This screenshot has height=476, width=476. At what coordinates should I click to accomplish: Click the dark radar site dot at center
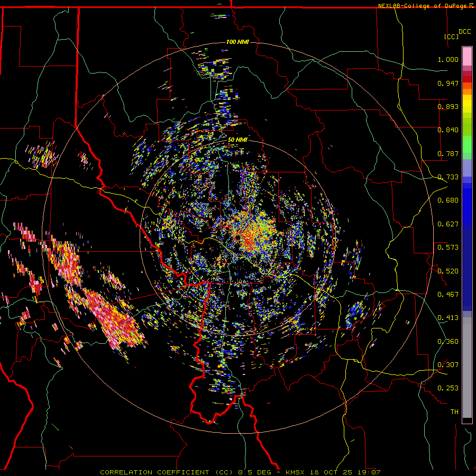point(237,237)
